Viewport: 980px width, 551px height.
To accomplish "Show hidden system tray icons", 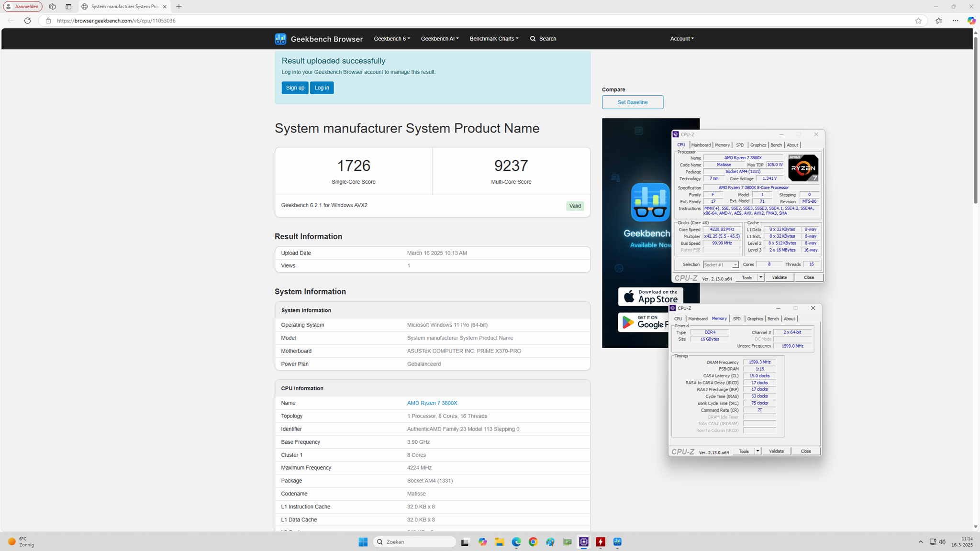I will [921, 542].
